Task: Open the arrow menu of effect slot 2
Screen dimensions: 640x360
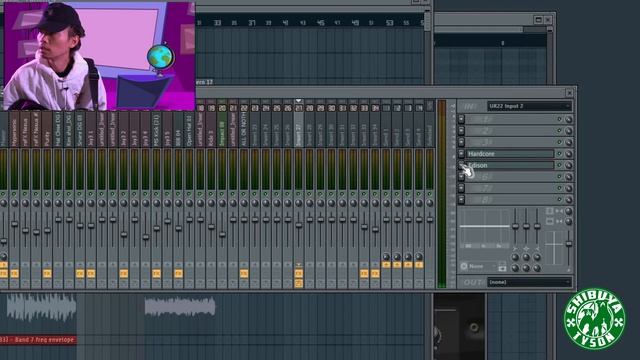Action: pos(461,131)
